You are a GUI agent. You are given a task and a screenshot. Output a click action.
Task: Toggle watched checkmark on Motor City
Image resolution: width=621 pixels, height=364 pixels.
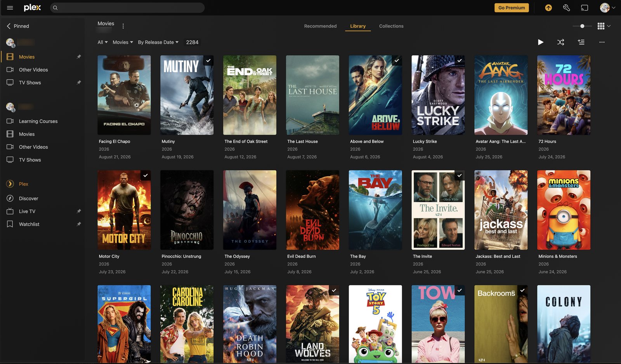(x=146, y=175)
